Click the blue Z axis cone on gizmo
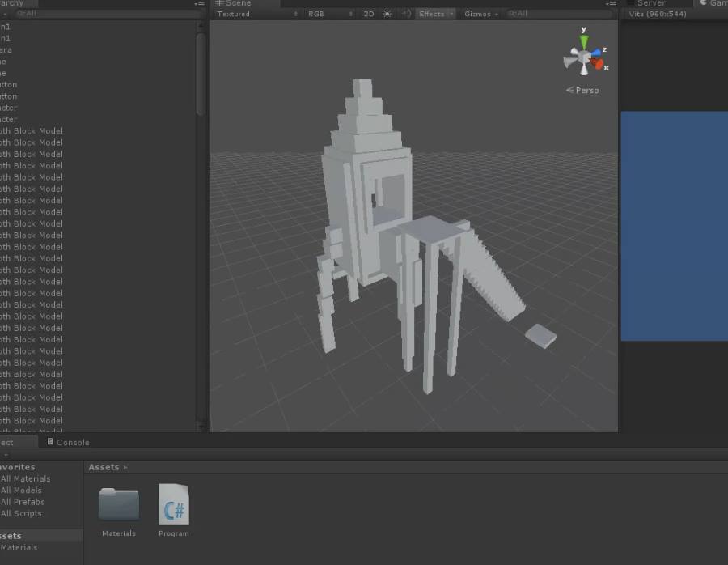This screenshot has width=728, height=565. click(x=596, y=53)
